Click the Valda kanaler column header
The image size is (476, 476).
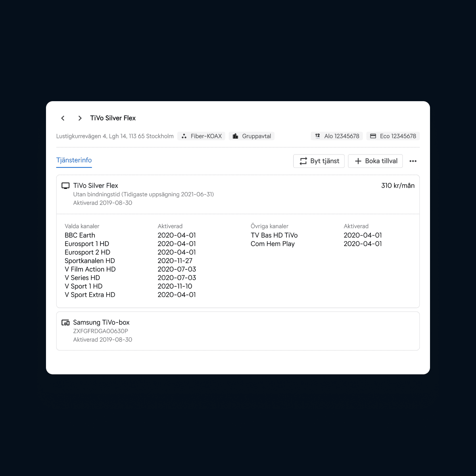pyautogui.click(x=82, y=226)
